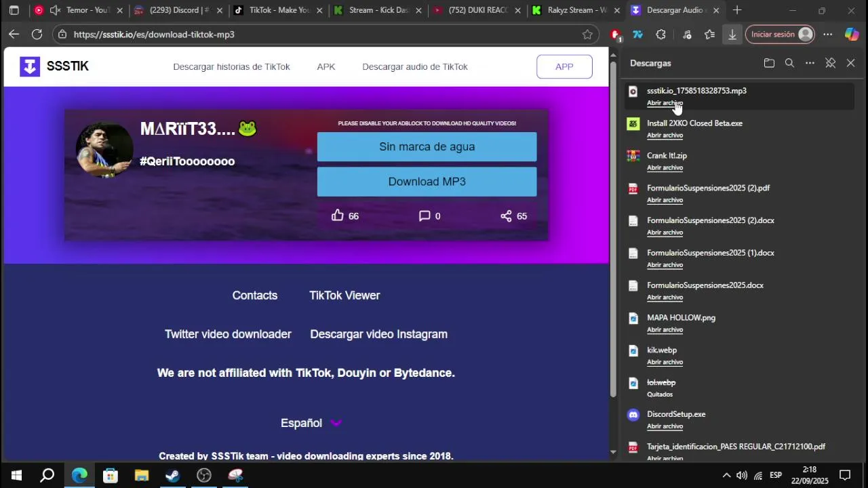868x488 pixels.
Task: Mute the Temor YouTube tab speaker icon
Action: coord(55,10)
